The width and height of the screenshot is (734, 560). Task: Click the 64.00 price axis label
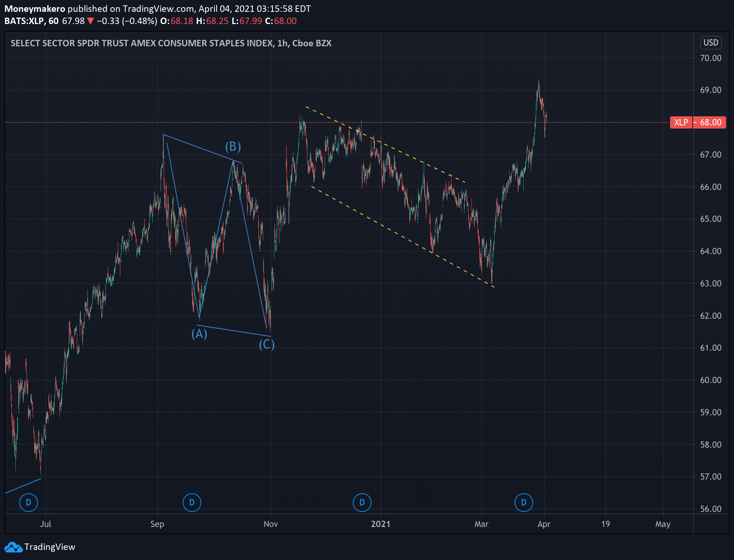pos(711,251)
